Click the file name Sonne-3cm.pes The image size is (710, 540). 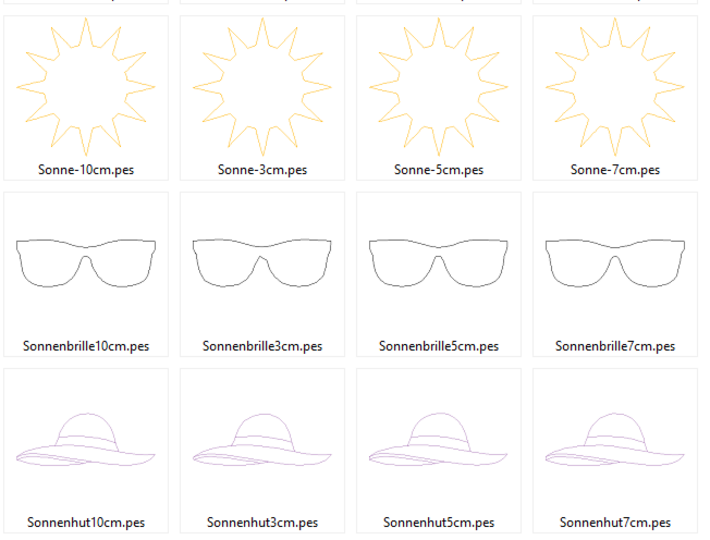(262, 170)
